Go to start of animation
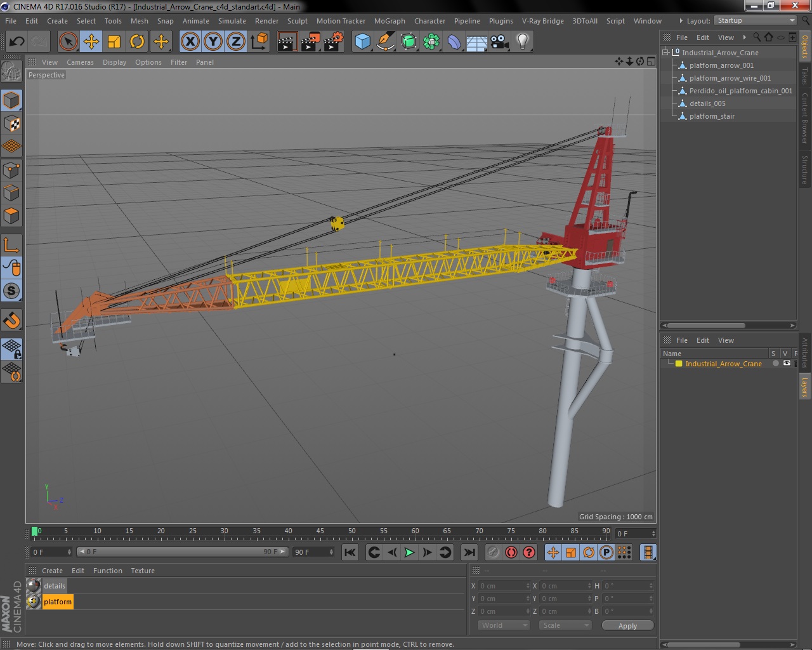 (x=350, y=552)
